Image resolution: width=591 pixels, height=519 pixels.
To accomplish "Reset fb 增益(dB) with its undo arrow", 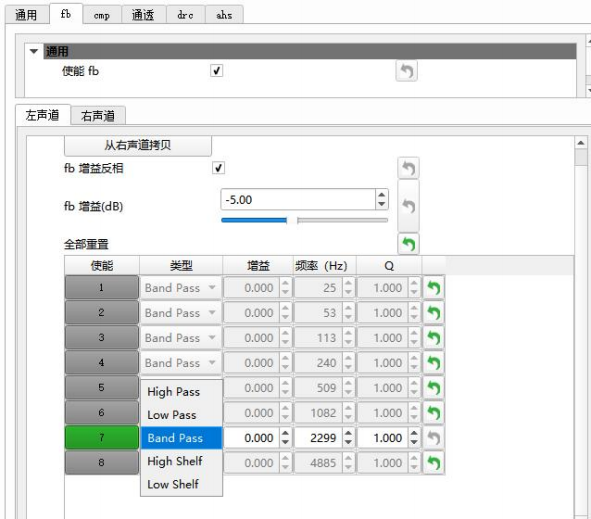I will coord(409,206).
